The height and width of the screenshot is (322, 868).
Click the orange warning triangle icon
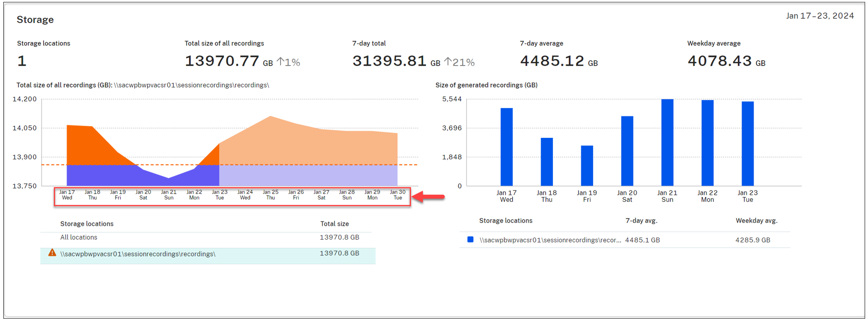point(52,253)
